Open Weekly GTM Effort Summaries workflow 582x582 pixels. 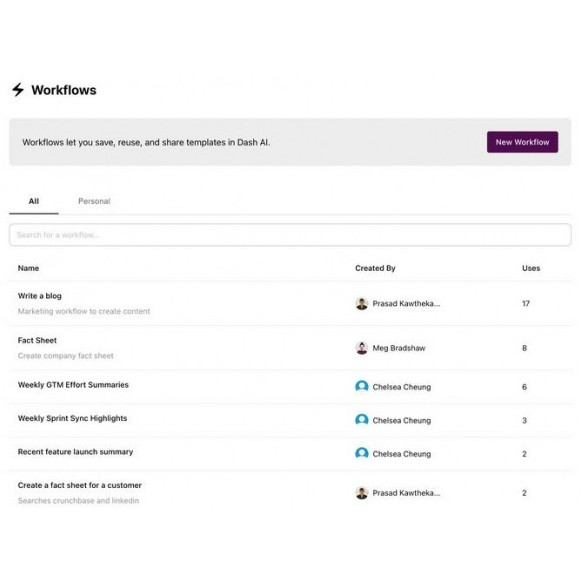(x=73, y=385)
